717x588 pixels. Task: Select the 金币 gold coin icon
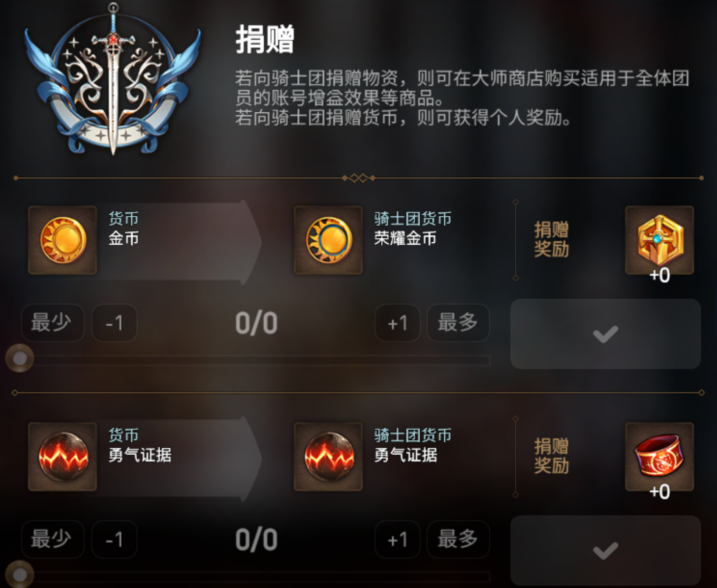click(63, 240)
